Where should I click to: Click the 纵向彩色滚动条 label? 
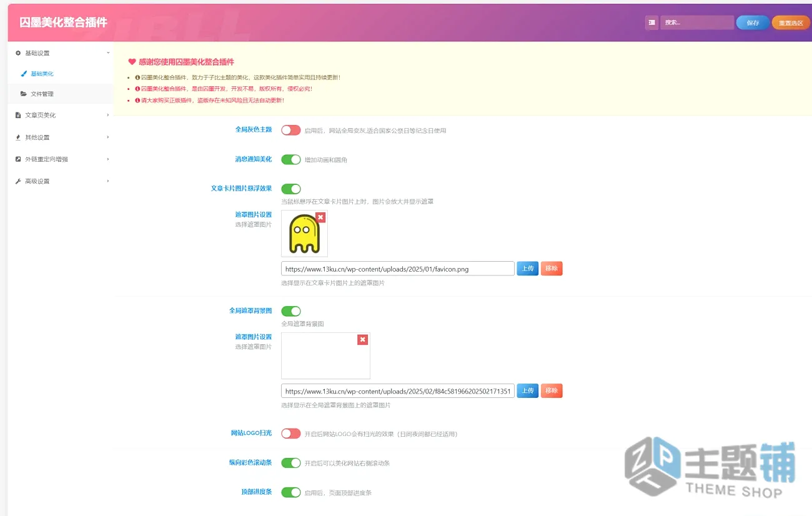[250, 462]
